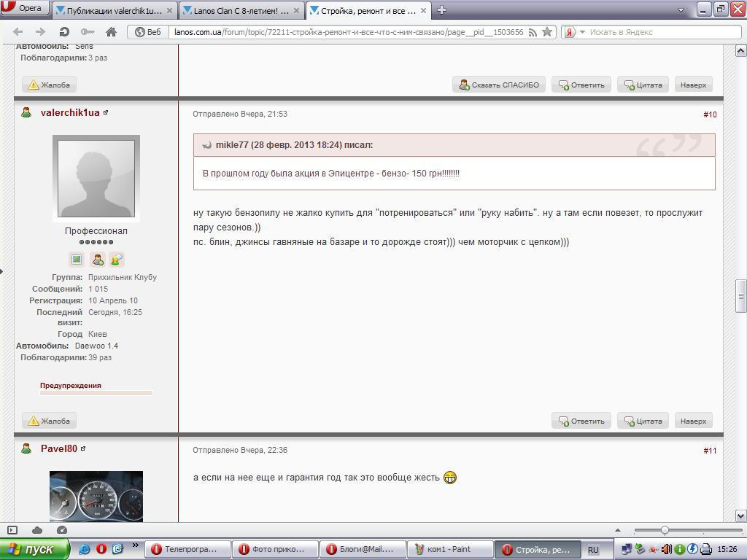Viewport: 747px width, 560px height.
Task: Adjust the zoom slider handle
Action: pos(665,530)
